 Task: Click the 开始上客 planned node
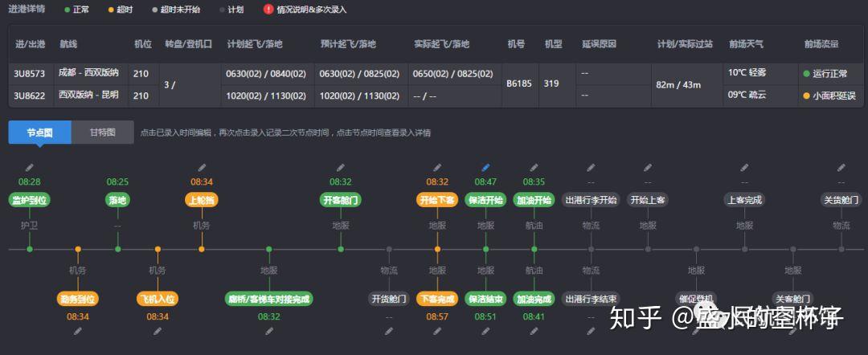(x=648, y=200)
